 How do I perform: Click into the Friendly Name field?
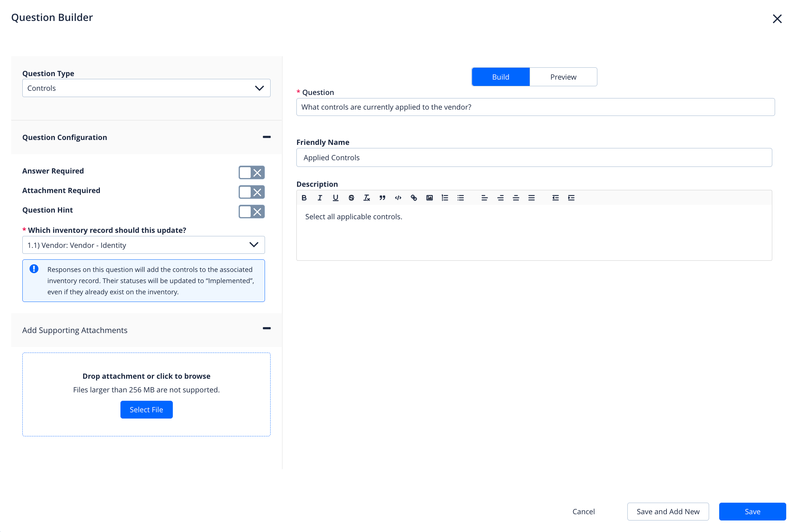coord(534,157)
